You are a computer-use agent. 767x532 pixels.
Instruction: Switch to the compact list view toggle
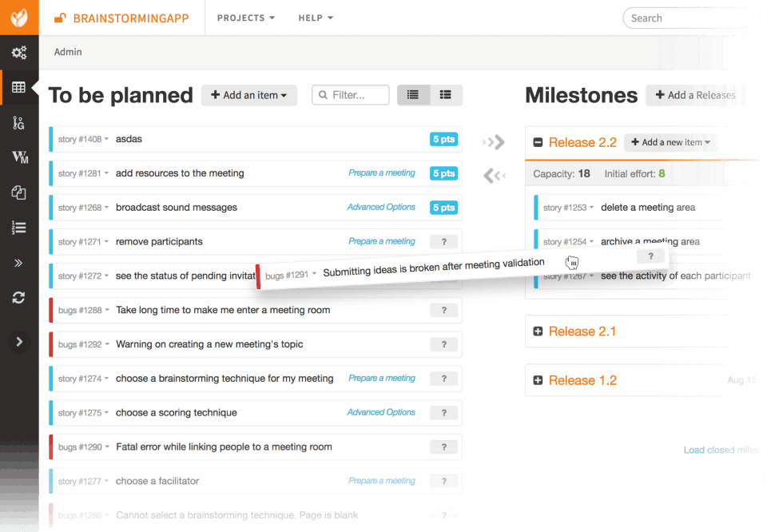tap(413, 95)
